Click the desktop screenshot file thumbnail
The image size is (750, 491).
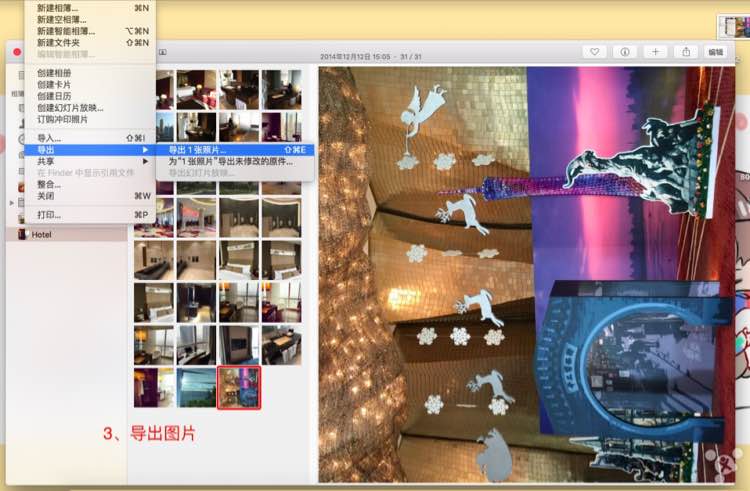(x=734, y=27)
